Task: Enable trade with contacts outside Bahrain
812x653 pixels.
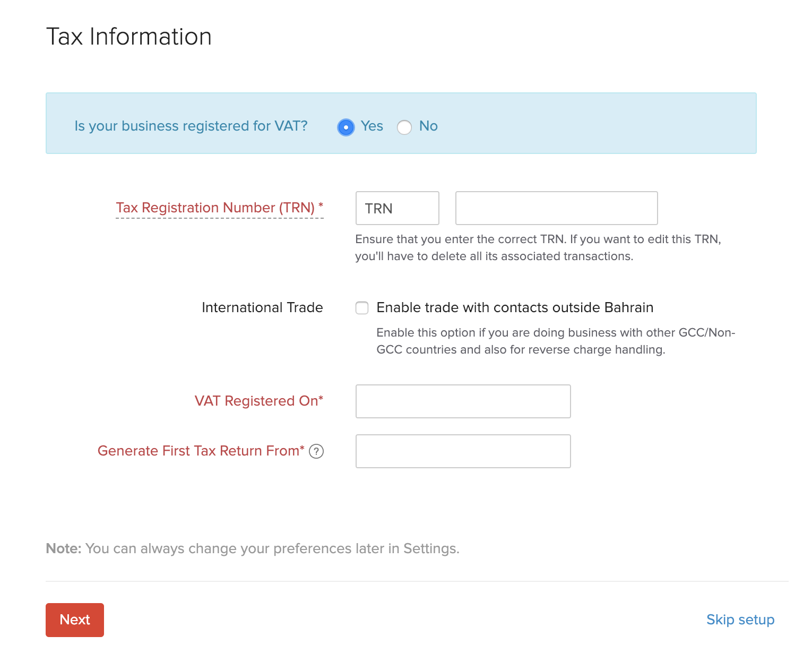Action: [362, 308]
